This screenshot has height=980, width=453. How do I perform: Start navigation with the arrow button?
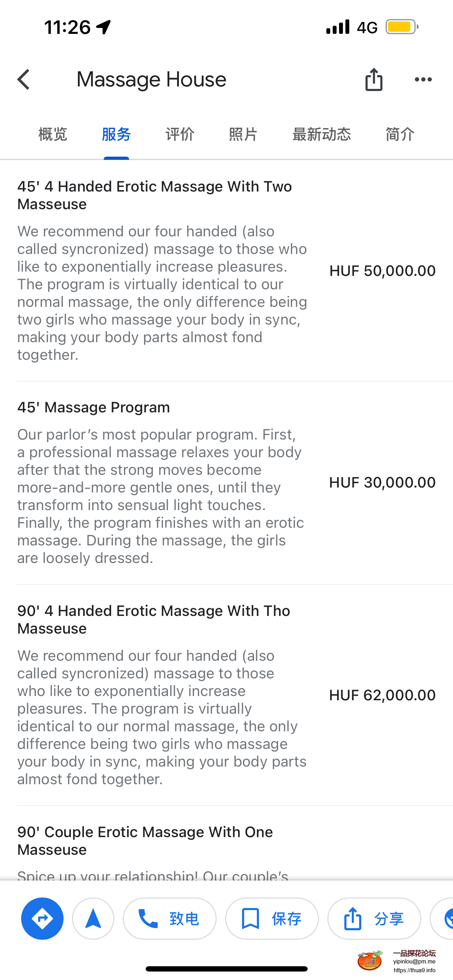click(x=93, y=918)
